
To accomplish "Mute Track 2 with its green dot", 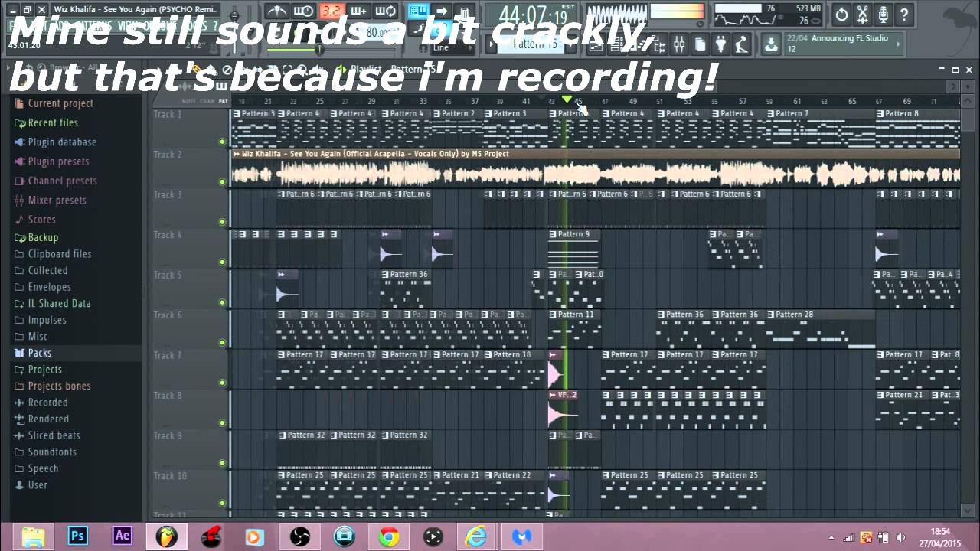I will [223, 182].
